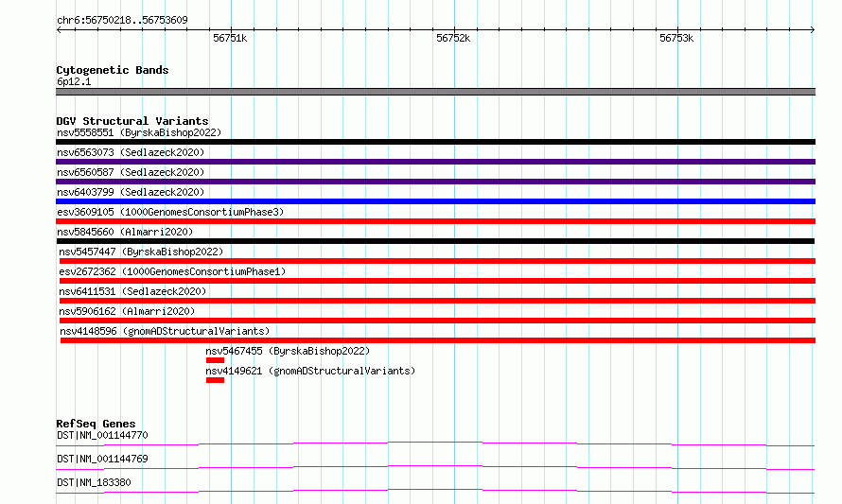842x504 pixels.
Task: Click the nsv5558551 (ByrskaBishop2022) variant label
Action: pos(139,132)
